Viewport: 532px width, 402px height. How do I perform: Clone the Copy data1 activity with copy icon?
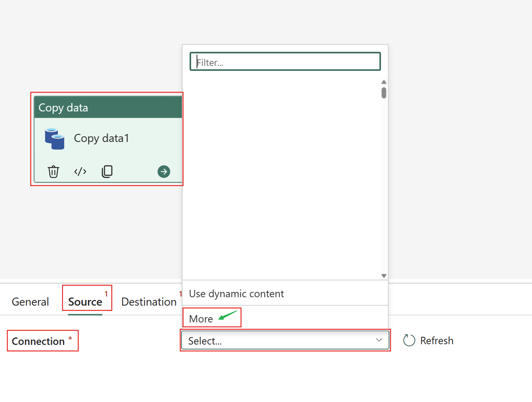(107, 171)
